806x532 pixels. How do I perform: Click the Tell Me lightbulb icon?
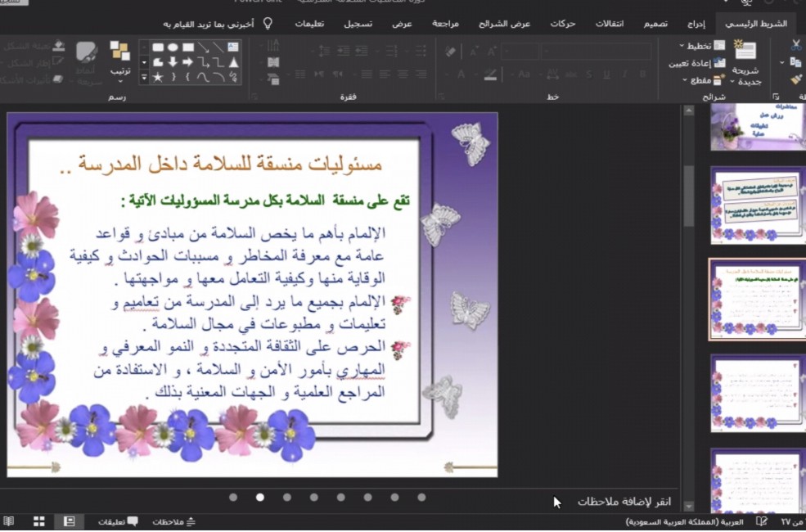pos(267,23)
